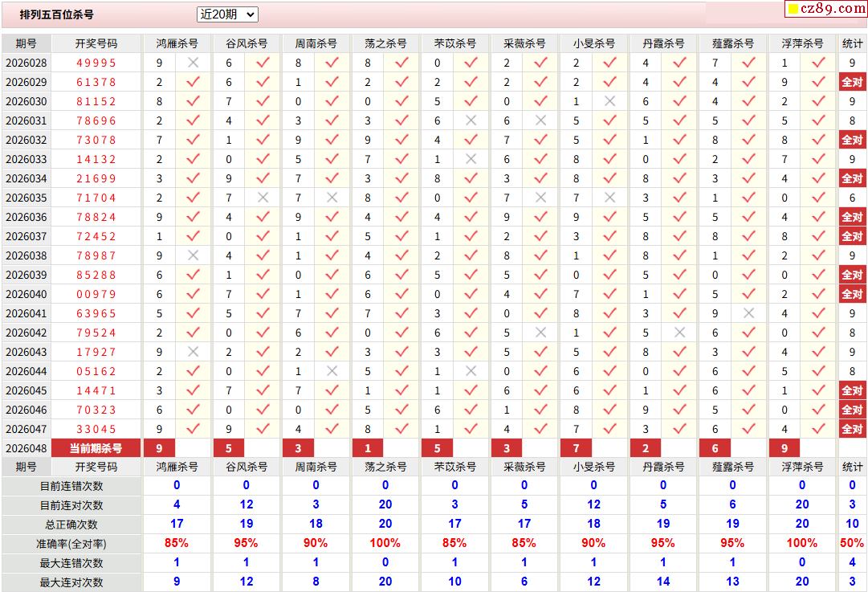The image size is (868, 592).
Task: Click the current 周南杀号 red box showing 3
Action: [298, 448]
